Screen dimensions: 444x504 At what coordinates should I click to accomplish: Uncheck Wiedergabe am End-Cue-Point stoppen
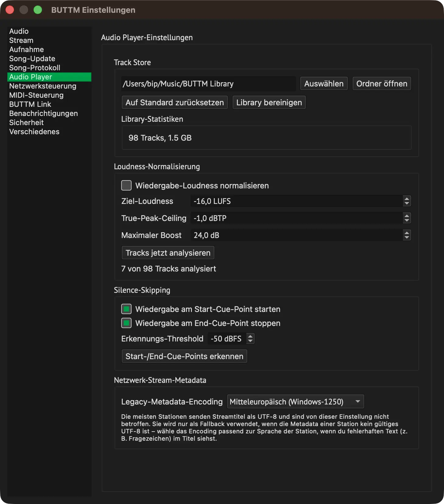tap(126, 323)
